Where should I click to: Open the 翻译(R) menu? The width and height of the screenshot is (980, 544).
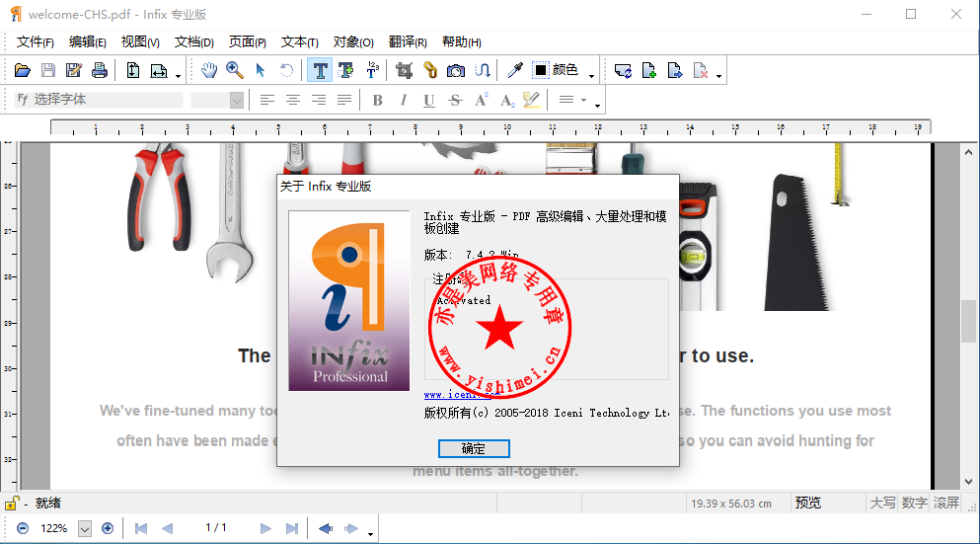(408, 41)
